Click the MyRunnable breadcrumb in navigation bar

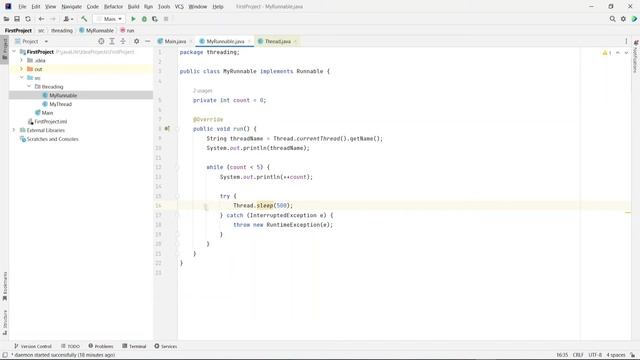point(96,31)
